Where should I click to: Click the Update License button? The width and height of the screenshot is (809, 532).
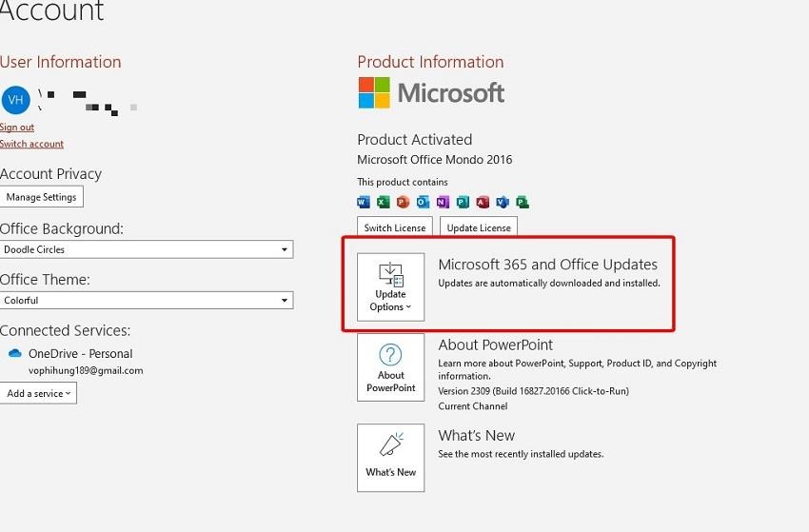(479, 227)
